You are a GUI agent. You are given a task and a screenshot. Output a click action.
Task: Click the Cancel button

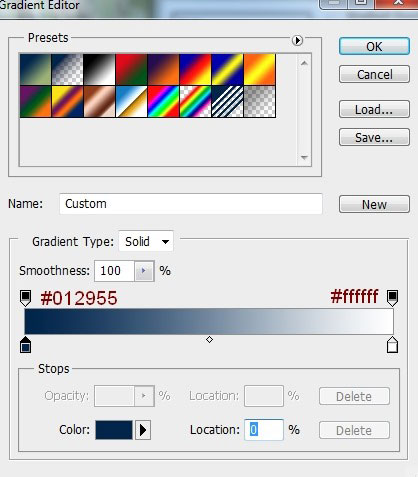click(x=374, y=74)
